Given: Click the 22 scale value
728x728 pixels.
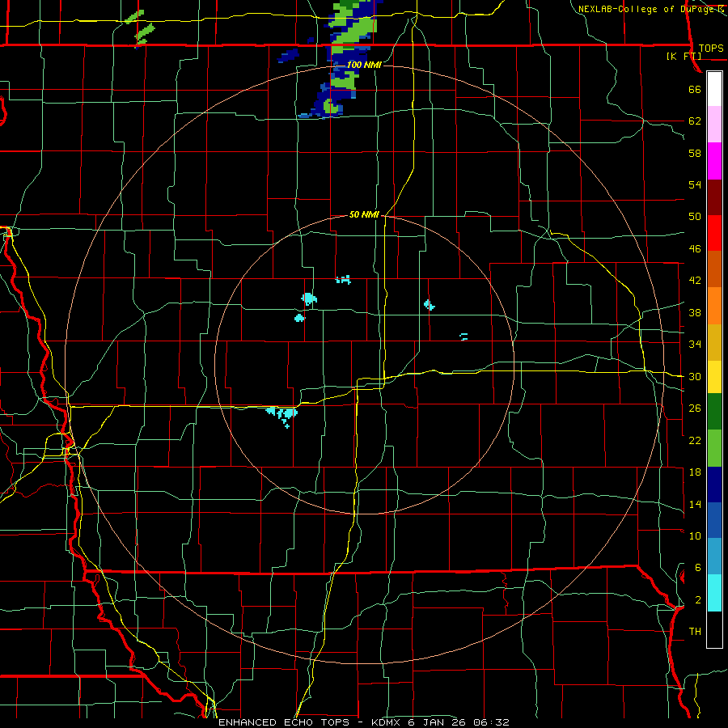Looking at the screenshot, I should (695, 440).
